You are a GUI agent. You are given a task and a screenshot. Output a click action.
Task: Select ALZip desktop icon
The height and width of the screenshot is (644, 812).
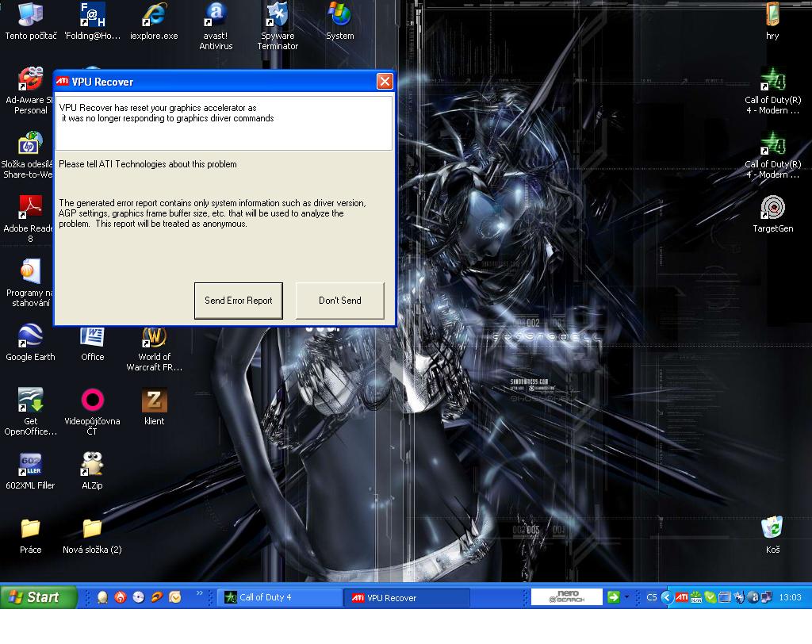click(x=92, y=471)
